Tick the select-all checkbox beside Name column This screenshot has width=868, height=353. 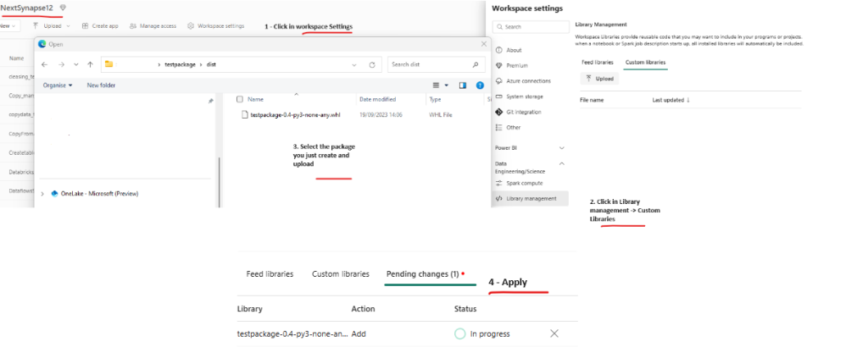(240, 99)
